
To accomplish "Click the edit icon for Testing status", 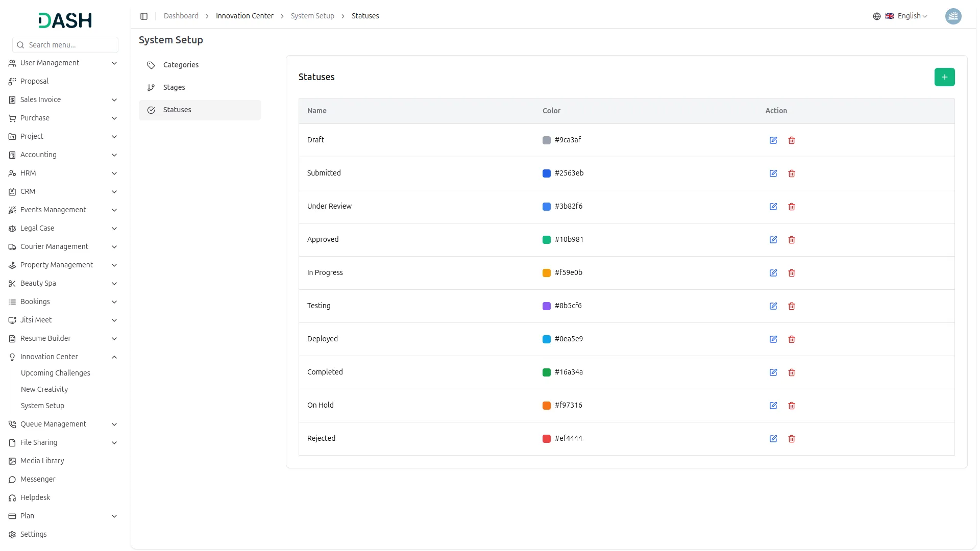I will (x=773, y=306).
